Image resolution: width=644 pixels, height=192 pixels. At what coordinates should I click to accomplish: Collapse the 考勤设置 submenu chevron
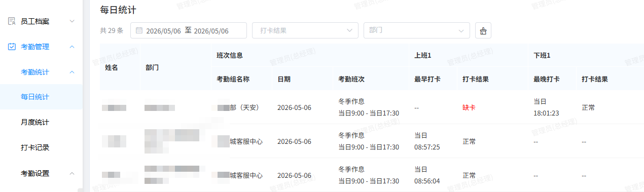pos(72,173)
